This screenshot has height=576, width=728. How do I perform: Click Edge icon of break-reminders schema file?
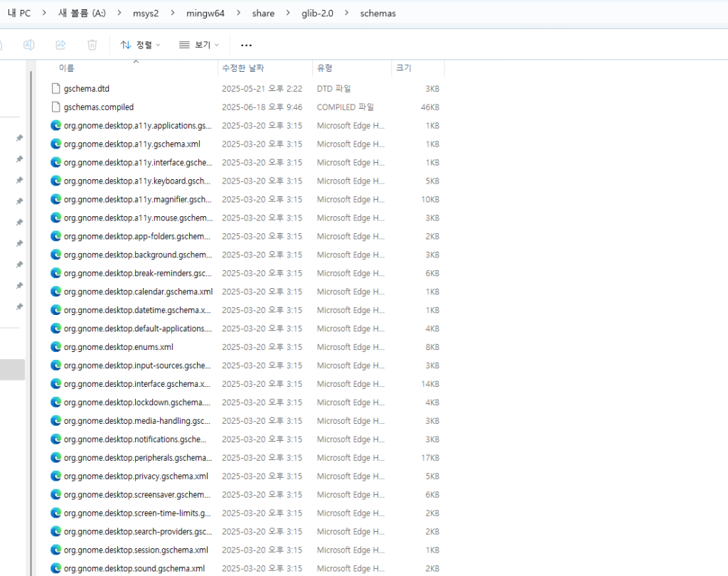click(x=55, y=273)
